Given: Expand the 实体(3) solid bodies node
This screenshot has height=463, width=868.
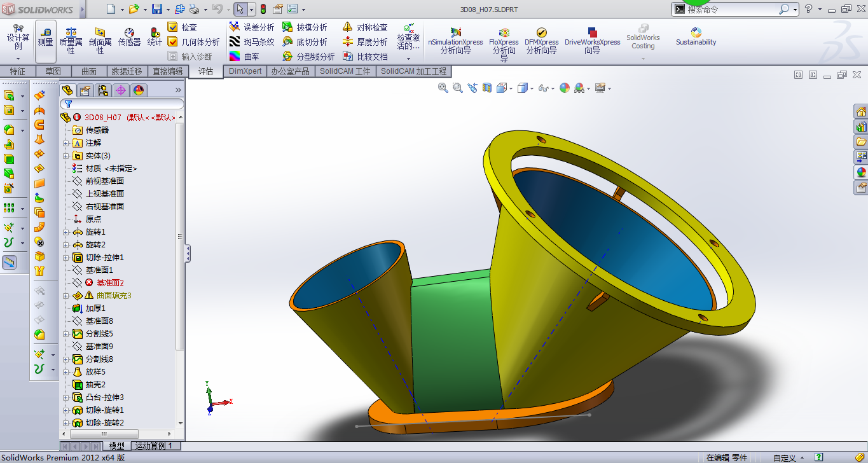Looking at the screenshot, I should point(65,156).
